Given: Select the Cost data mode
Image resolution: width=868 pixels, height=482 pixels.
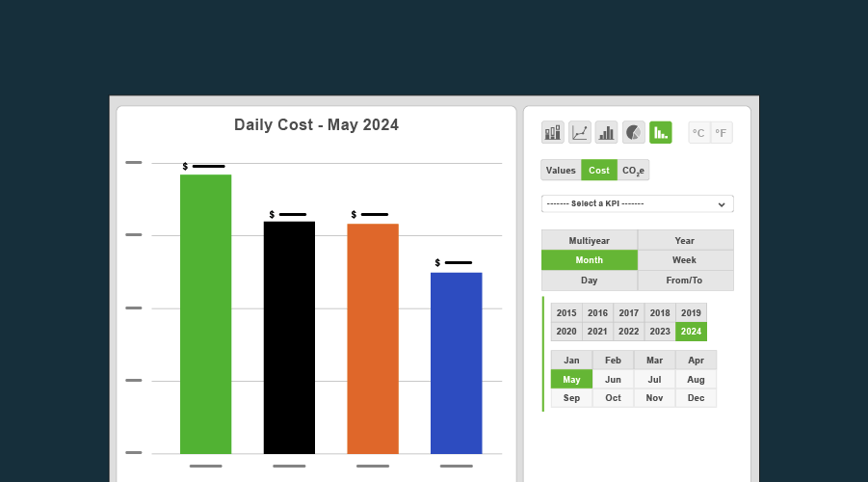Looking at the screenshot, I should point(599,170).
